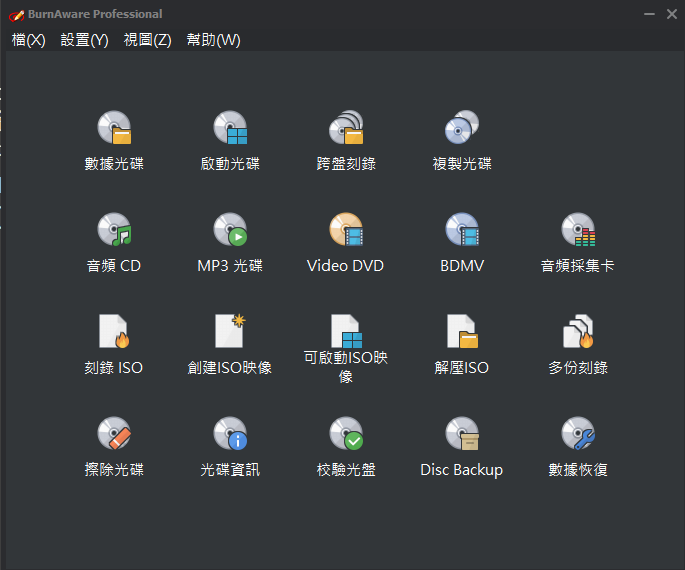685x570 pixels.
Task: Open the 視圖(Z) view menu
Action: pos(148,40)
